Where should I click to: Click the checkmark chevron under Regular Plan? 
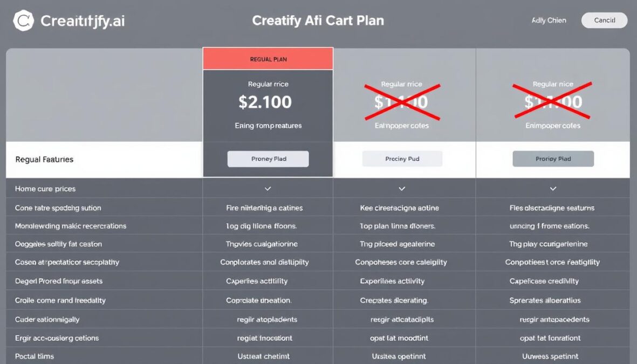pyautogui.click(x=268, y=189)
